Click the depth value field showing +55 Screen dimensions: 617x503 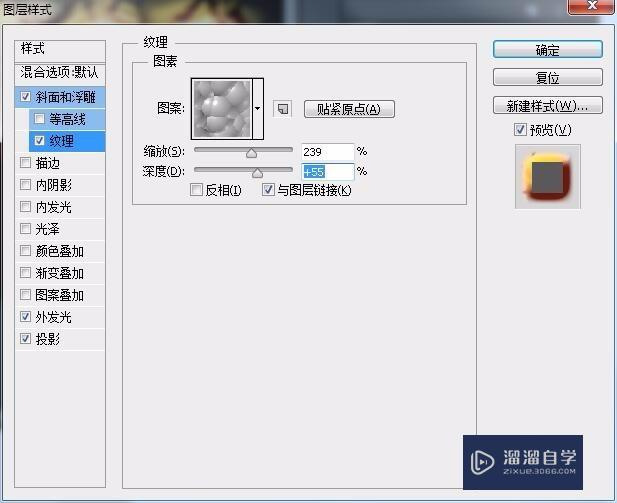tap(327, 172)
